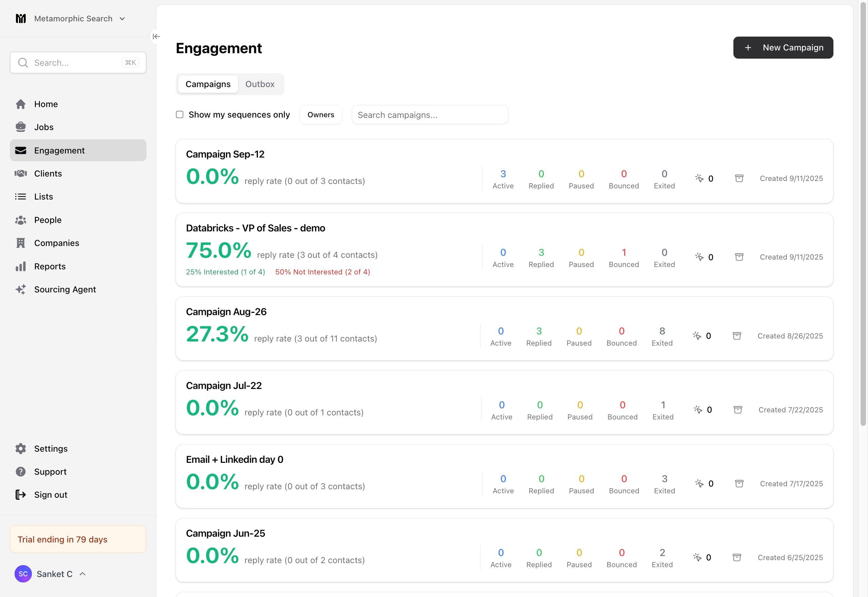Collapse the sidebar with the arrow icon
This screenshot has width=868, height=597.
point(156,36)
